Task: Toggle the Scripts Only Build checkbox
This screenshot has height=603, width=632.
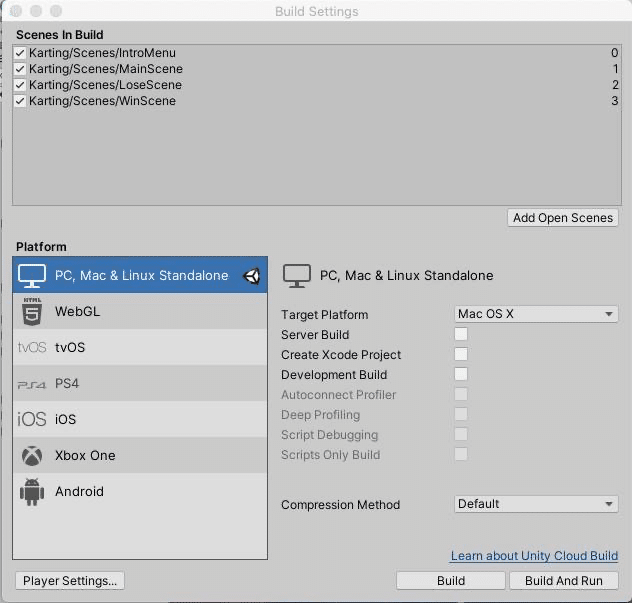Action: click(x=461, y=454)
